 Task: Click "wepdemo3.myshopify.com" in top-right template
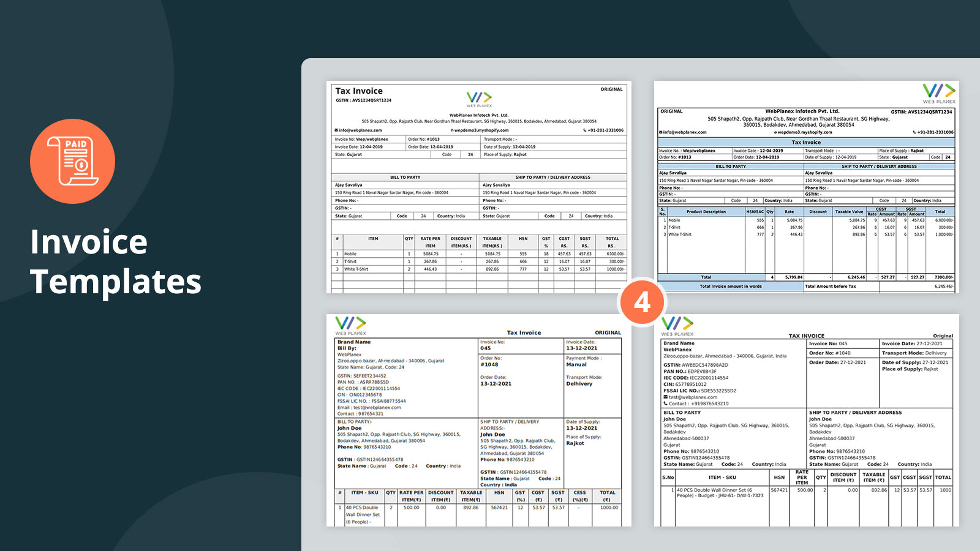[x=805, y=132]
